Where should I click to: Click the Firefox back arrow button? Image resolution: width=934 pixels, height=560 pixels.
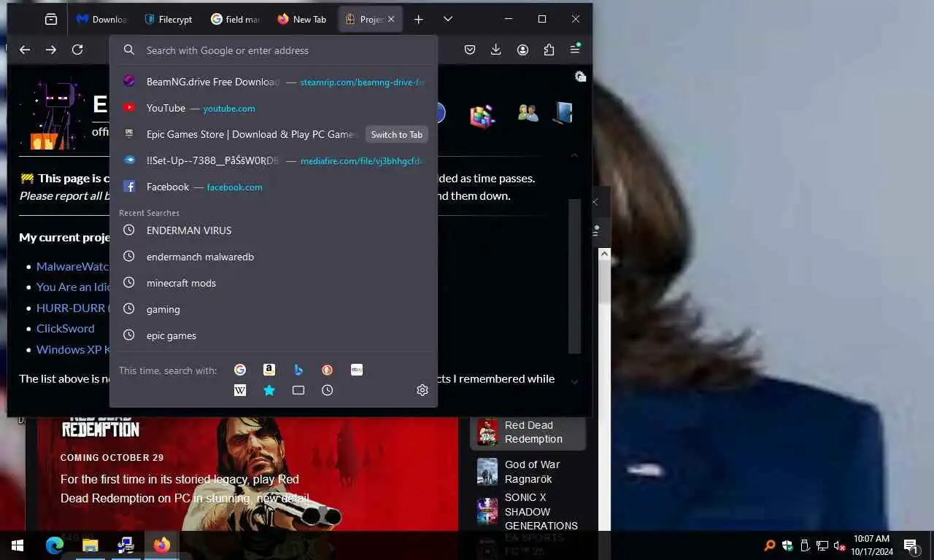coord(25,50)
